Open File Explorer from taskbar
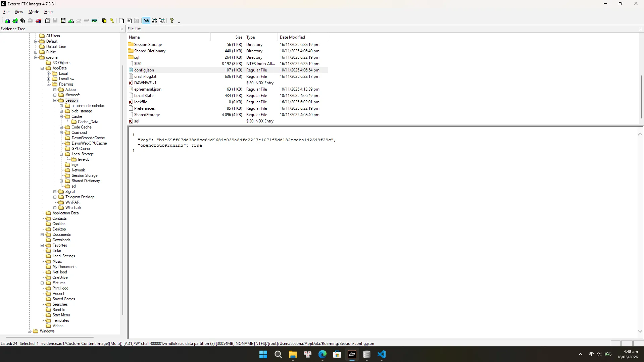 (x=293, y=354)
